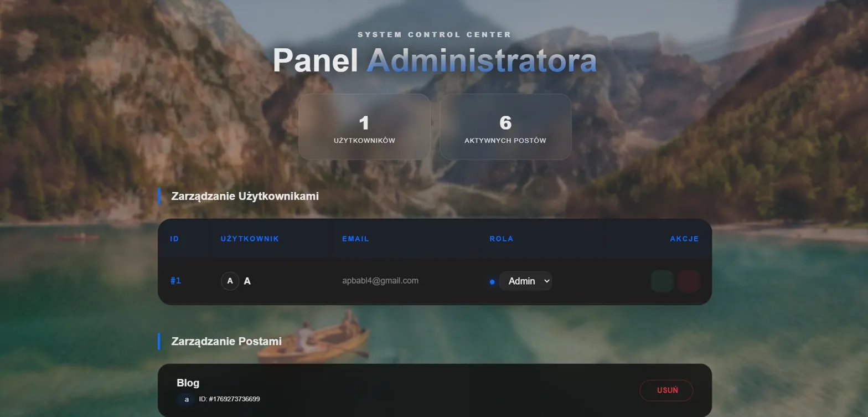868x417 pixels.
Task: Click the UŻYTKOWNIK column header
Action: click(250, 239)
